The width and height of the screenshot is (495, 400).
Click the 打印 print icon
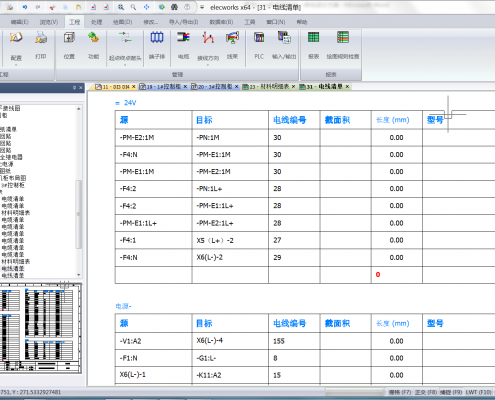pos(41,45)
